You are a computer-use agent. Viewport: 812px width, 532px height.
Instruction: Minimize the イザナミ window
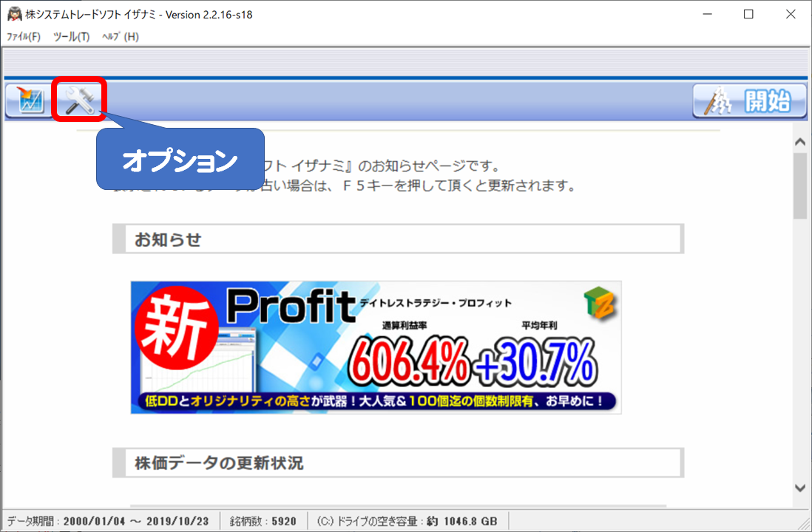(708, 14)
